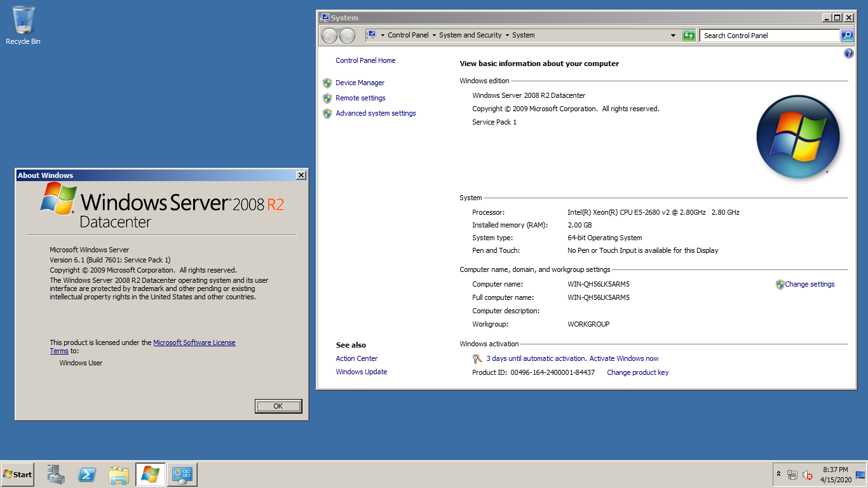Click Change product key link

pos(637,372)
